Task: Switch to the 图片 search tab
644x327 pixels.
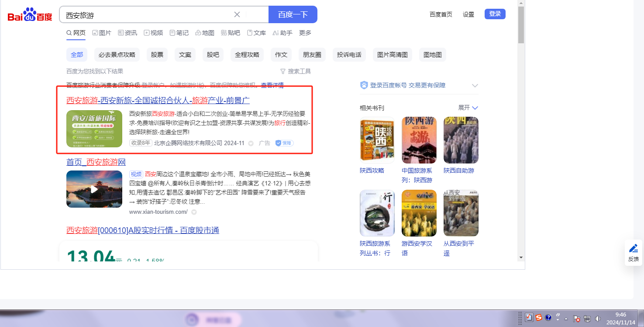Action: [x=101, y=33]
